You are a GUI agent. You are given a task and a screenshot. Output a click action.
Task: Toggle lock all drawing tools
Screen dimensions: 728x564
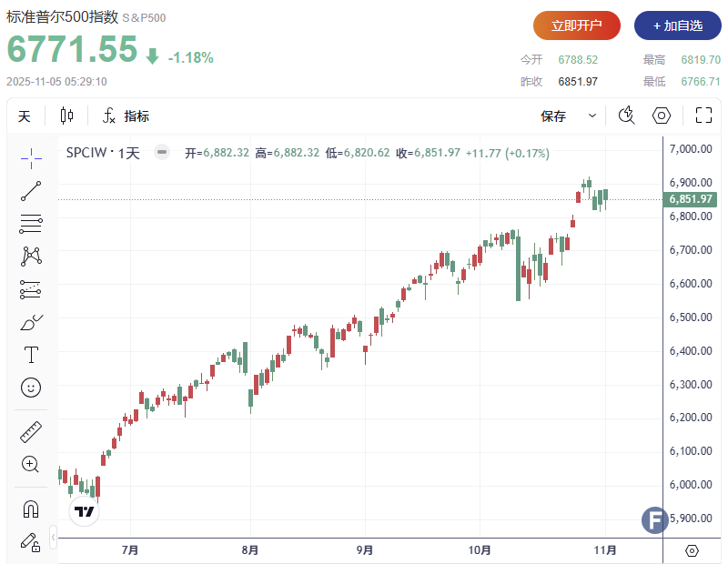(31, 541)
